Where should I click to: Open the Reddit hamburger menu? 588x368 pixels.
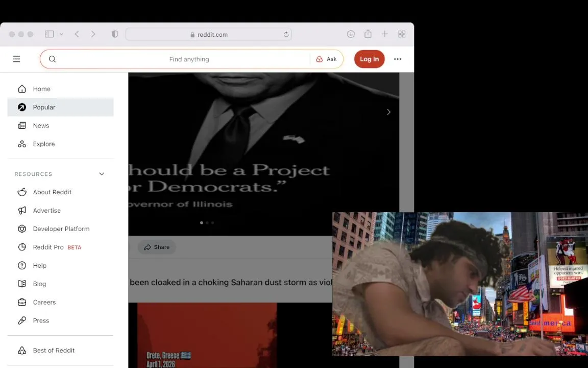point(16,59)
